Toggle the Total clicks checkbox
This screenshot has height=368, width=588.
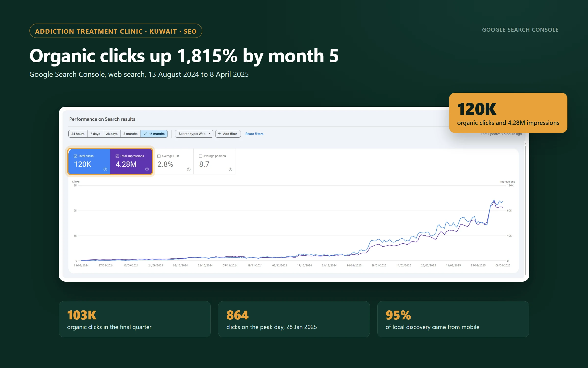75,156
